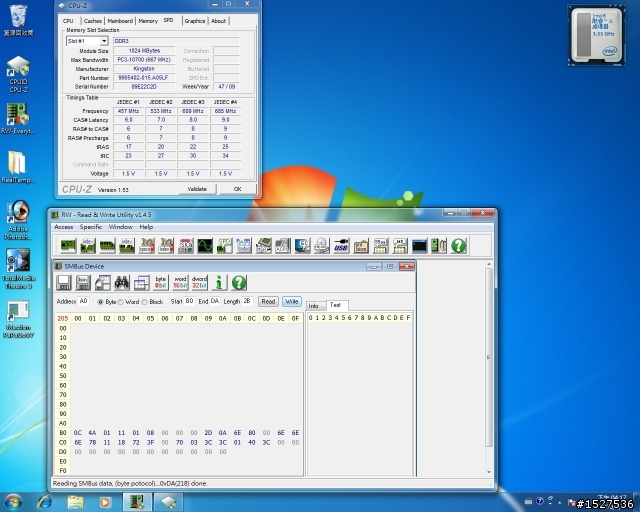Open the disk drive icon in RW toolbar
This screenshot has width=640, height=512.
point(322,246)
